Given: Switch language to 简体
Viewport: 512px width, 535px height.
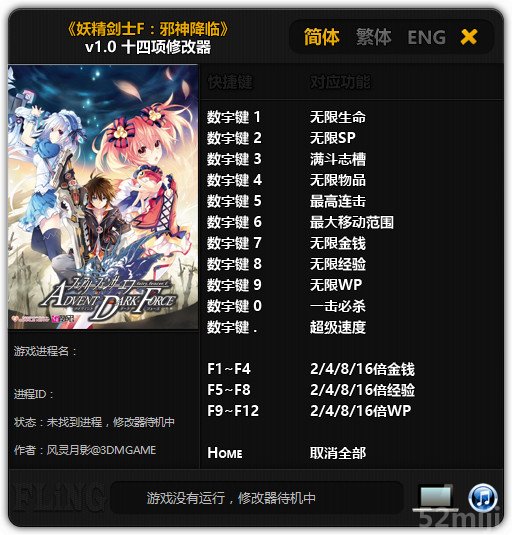Looking at the screenshot, I should click(x=322, y=37).
